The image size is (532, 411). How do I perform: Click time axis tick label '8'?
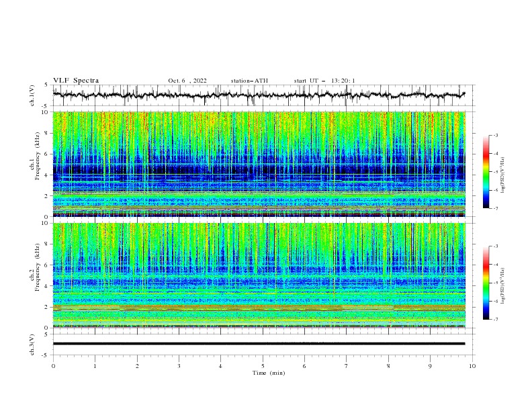[x=388, y=366]
